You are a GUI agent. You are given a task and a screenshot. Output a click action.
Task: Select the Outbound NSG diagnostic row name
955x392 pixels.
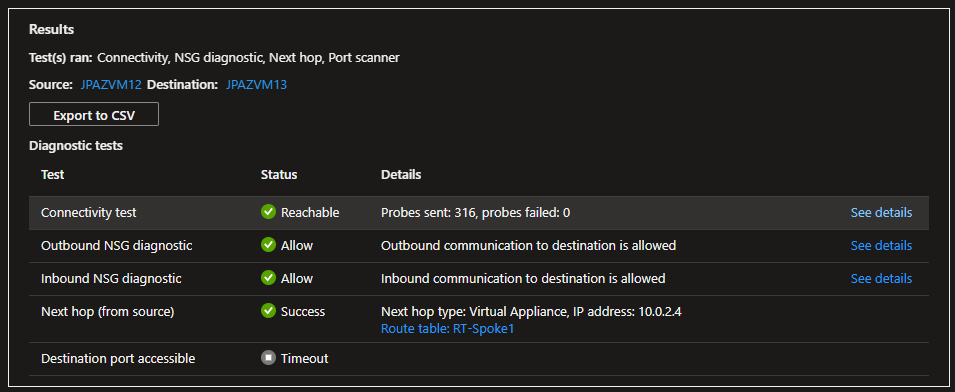pos(117,245)
